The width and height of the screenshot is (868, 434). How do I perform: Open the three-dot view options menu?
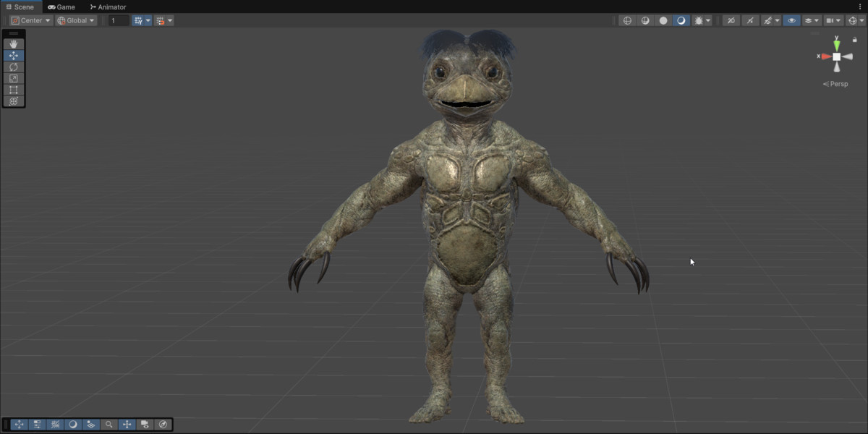click(859, 7)
